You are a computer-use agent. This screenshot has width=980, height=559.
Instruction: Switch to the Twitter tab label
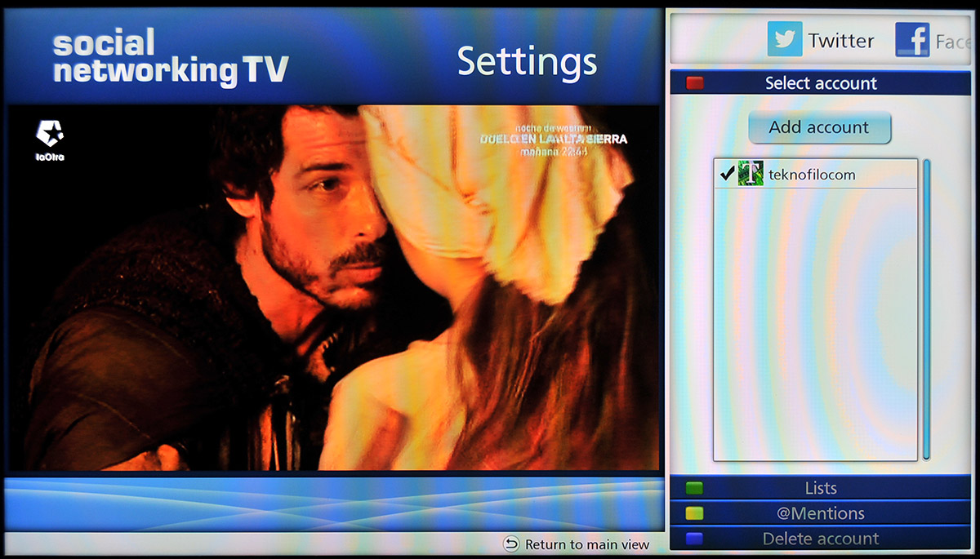(840, 41)
